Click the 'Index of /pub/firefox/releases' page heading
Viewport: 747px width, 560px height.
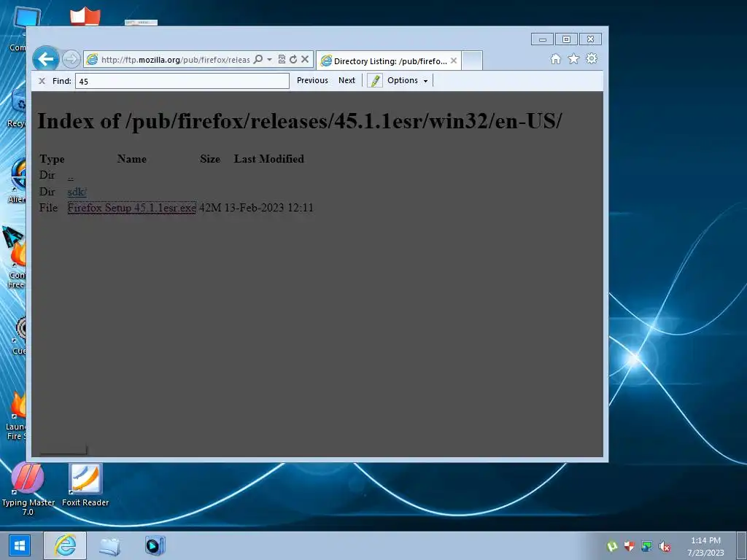click(300, 121)
